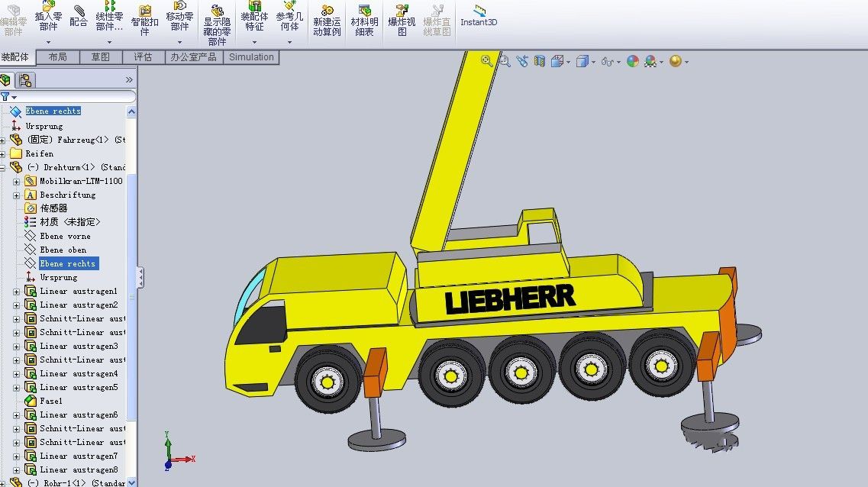
Task: Select Move Component (移动零部件) tool
Action: click(x=179, y=17)
